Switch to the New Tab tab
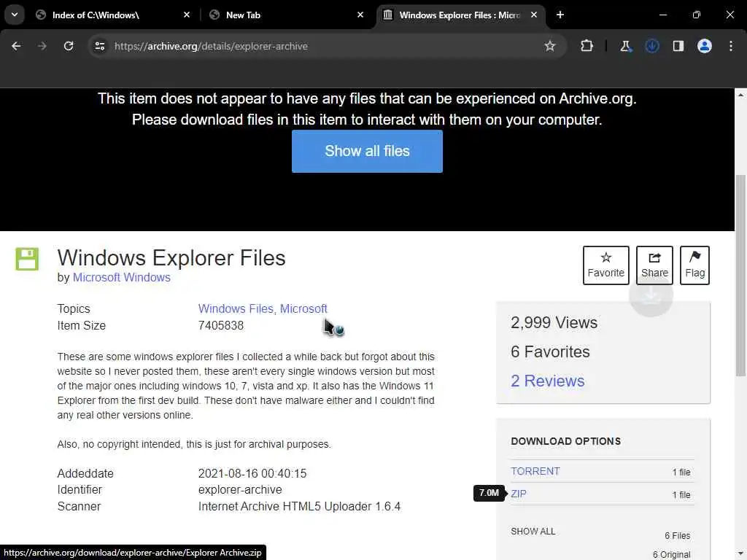This screenshot has height=560, width=747. click(x=286, y=15)
